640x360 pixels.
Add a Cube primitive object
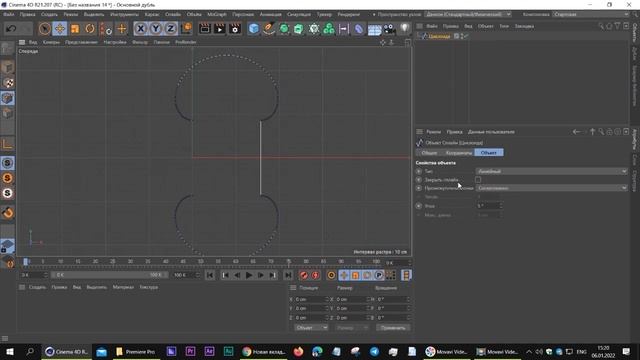click(x=253, y=29)
